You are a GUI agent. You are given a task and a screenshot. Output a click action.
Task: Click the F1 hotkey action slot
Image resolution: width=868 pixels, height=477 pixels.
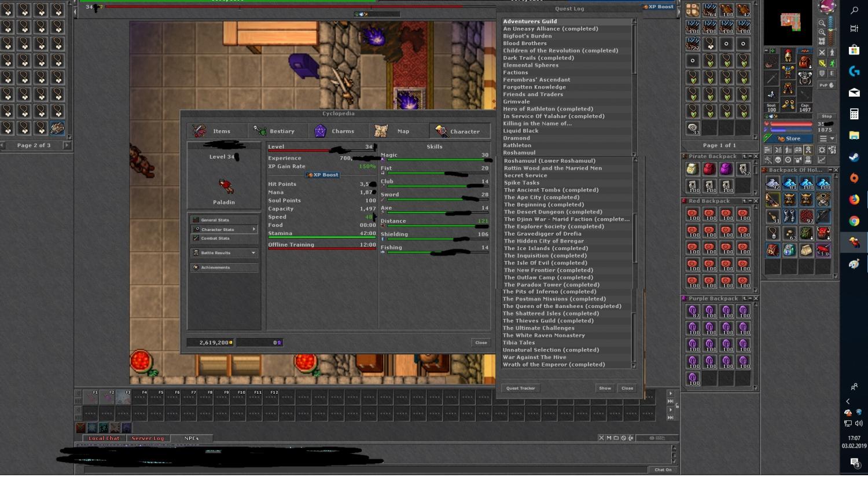(x=91, y=397)
